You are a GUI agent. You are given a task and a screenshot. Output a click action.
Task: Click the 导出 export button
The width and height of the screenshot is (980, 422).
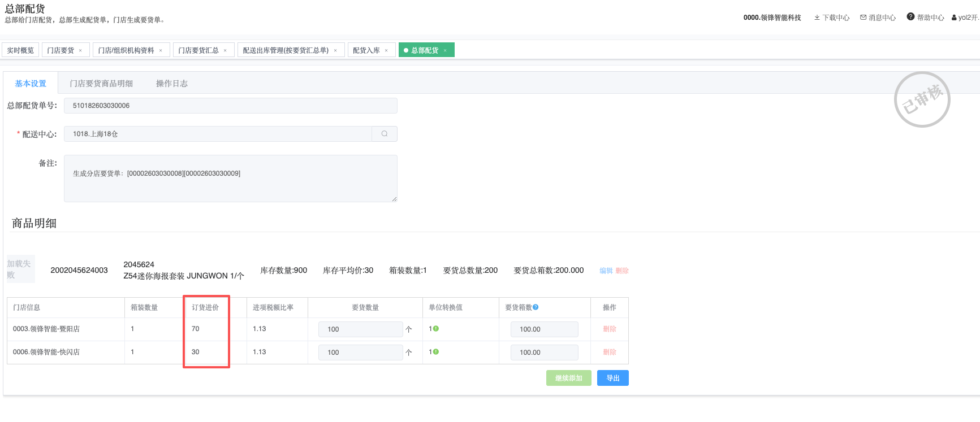[x=612, y=378]
